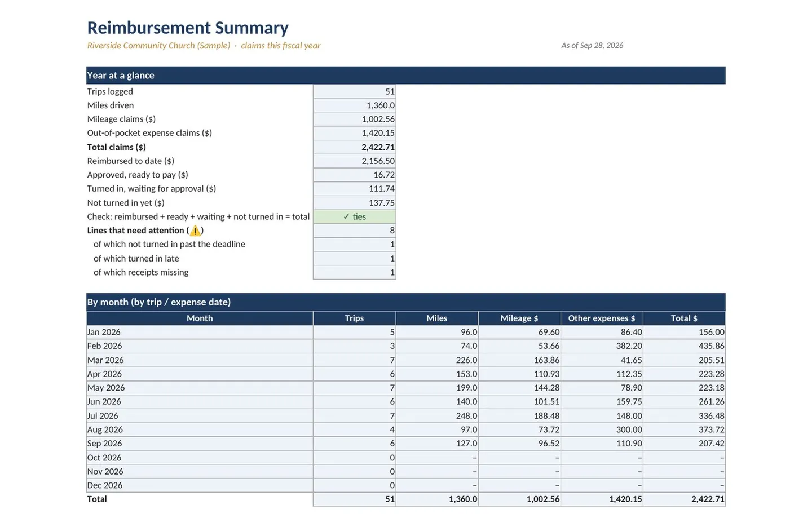Select the monthly table grand total 2,422.71

(x=684, y=499)
